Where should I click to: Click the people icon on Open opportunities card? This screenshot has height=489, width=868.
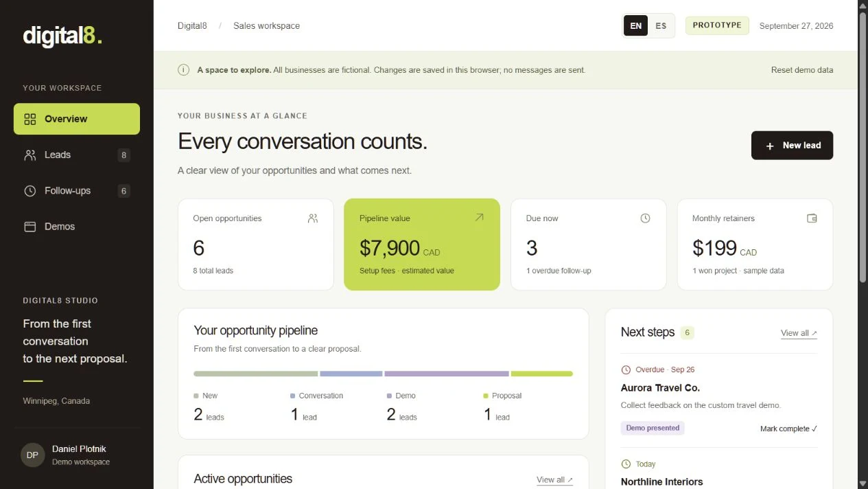pos(313,218)
